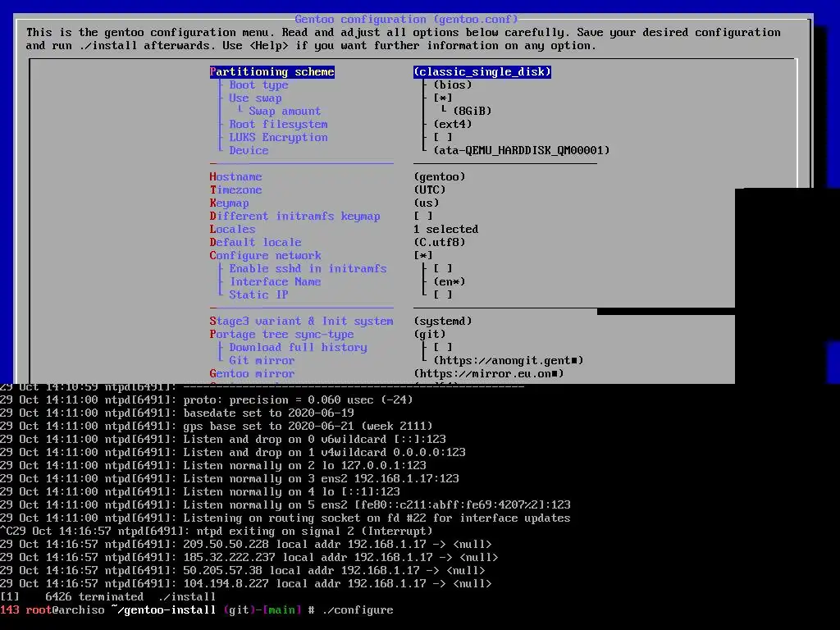
Task: Click the log line with 104.194.8.227
Action: 246,584
